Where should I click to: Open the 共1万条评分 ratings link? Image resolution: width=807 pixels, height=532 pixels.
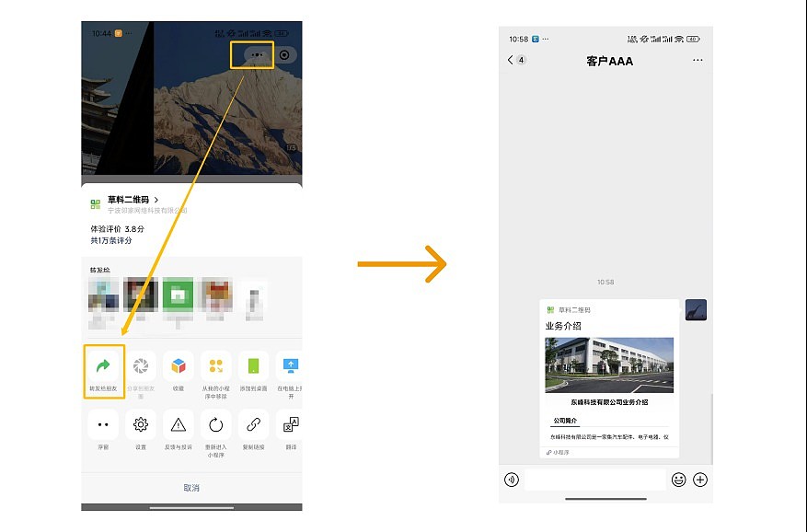click(x=111, y=240)
